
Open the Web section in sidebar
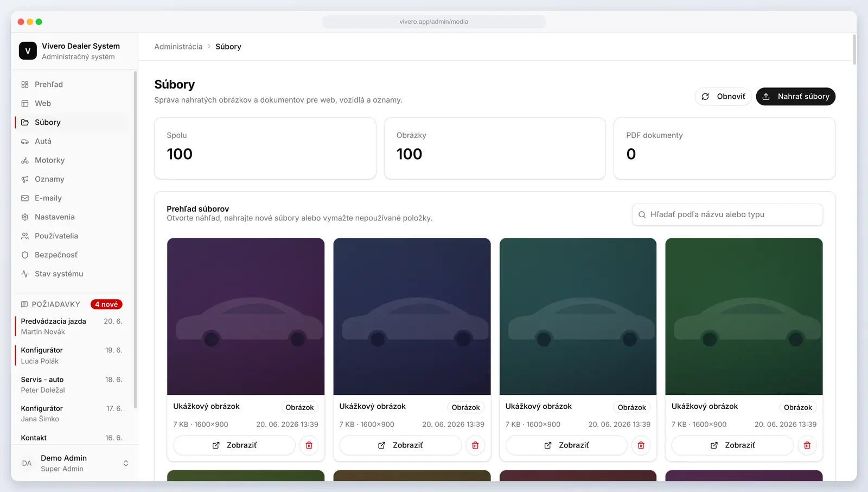click(72, 103)
